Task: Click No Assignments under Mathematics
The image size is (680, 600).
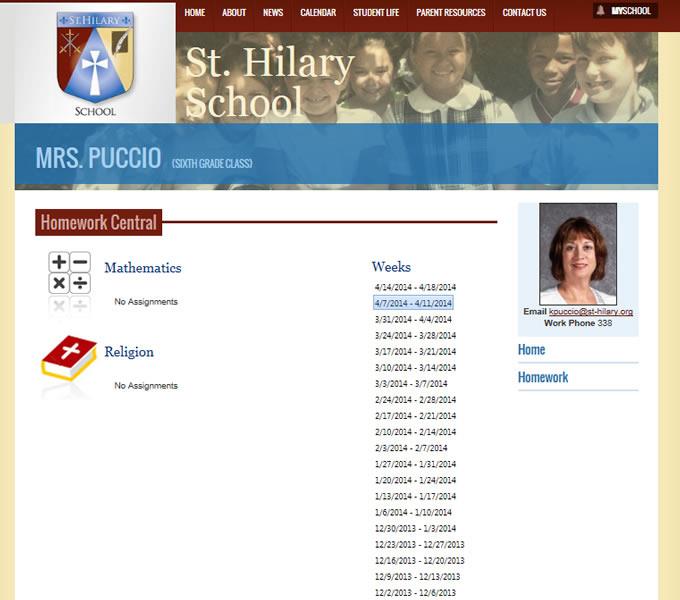Action: coord(146,301)
